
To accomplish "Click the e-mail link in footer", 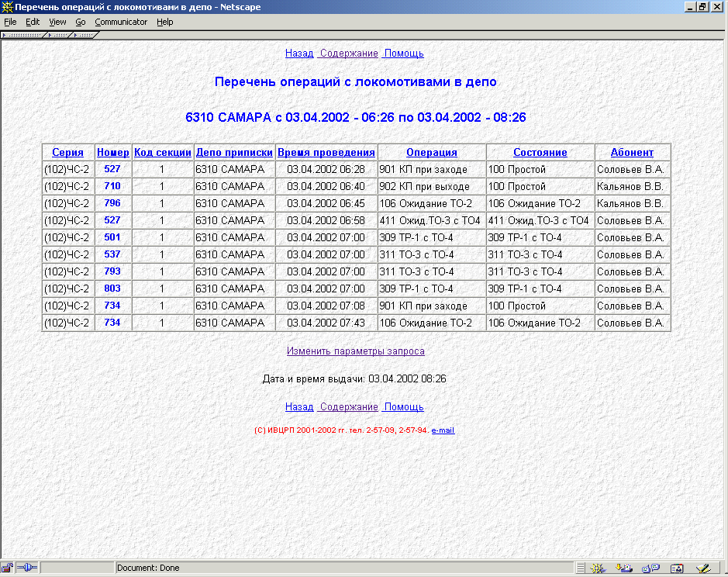I will (x=443, y=430).
